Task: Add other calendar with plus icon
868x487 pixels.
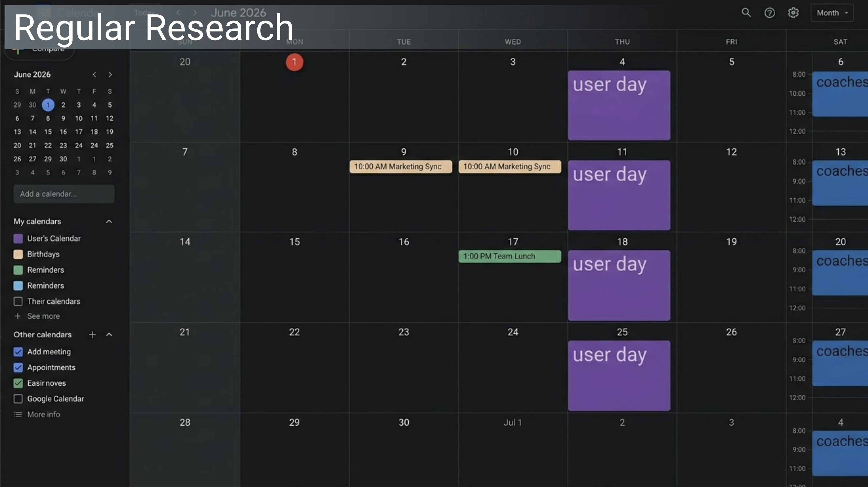Action: point(92,335)
